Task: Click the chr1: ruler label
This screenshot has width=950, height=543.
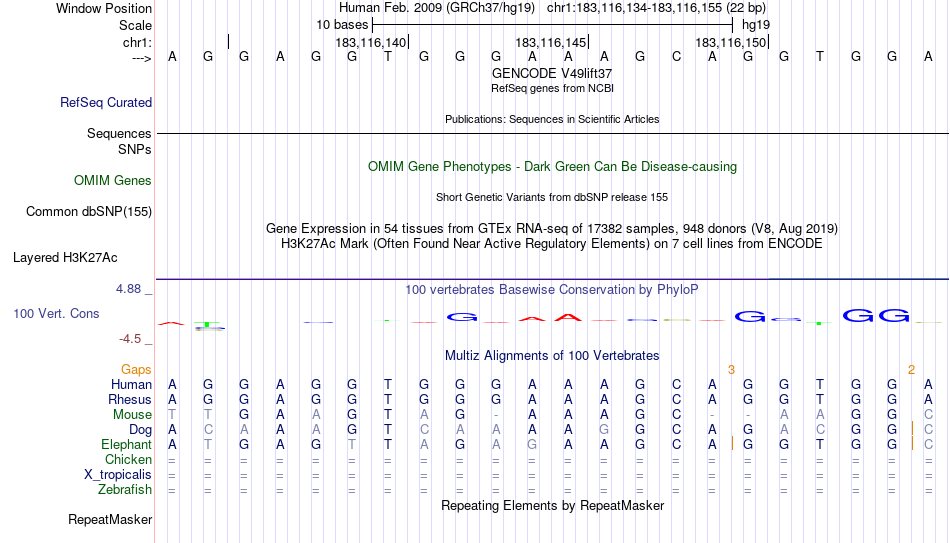Action: point(137,42)
